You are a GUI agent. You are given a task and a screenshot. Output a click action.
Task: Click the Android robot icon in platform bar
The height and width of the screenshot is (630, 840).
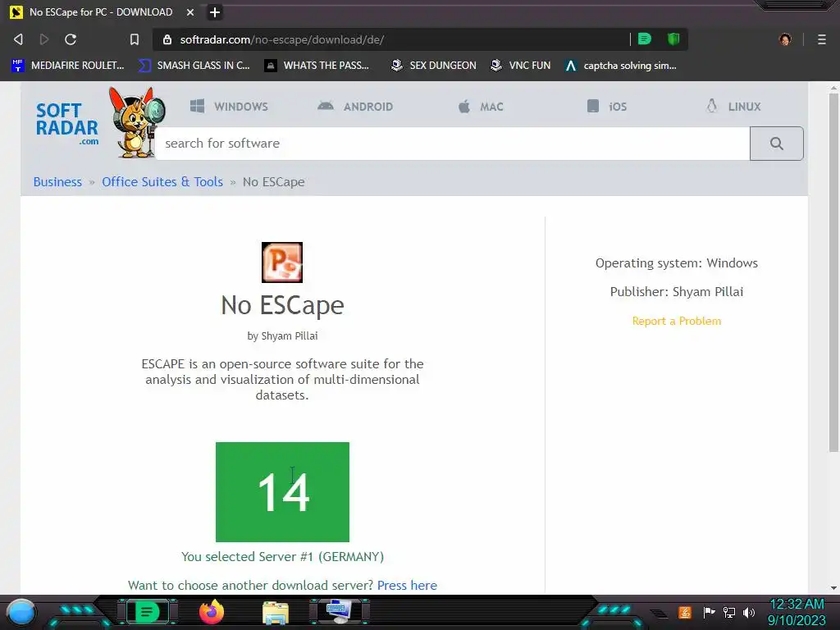click(325, 106)
